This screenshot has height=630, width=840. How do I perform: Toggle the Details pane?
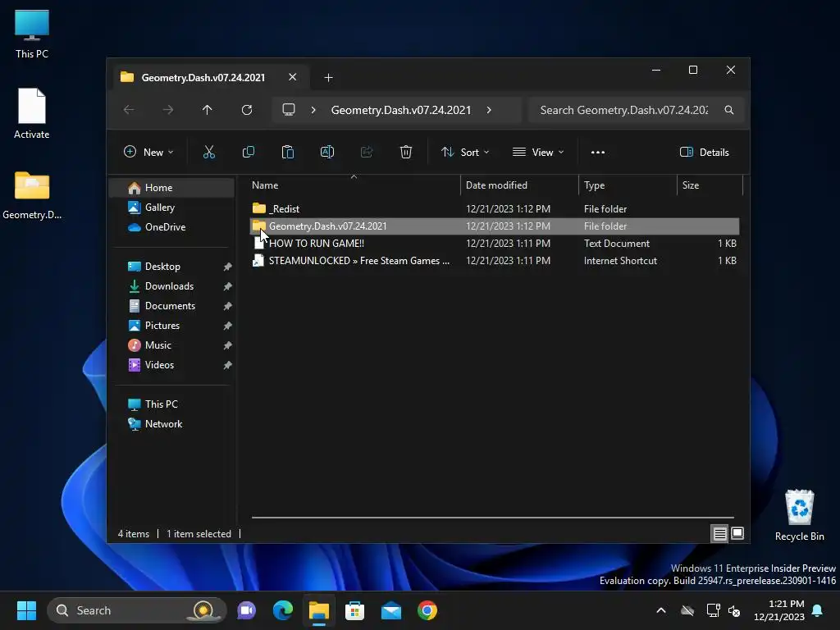pyautogui.click(x=705, y=152)
